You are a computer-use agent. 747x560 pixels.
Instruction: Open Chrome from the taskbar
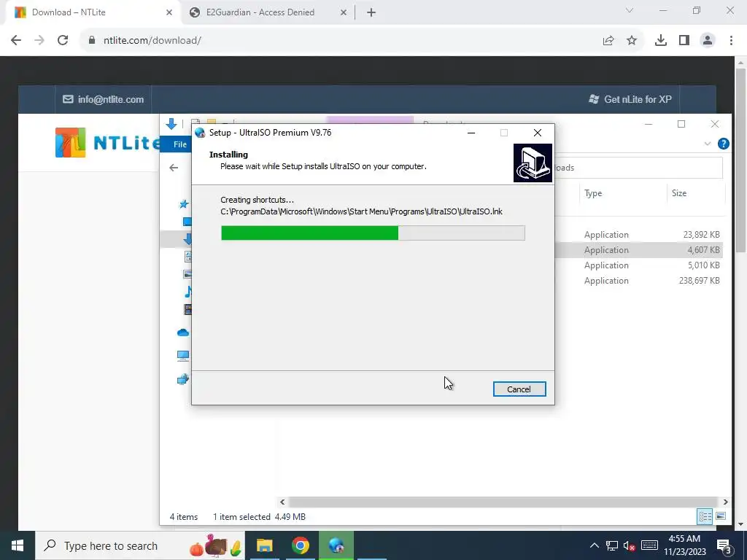click(301, 545)
